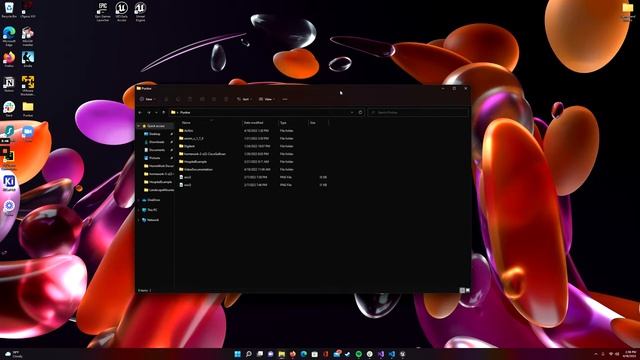Click the Paste icon in Explorer toolbar
This screenshot has width=640, height=360.
[190, 99]
